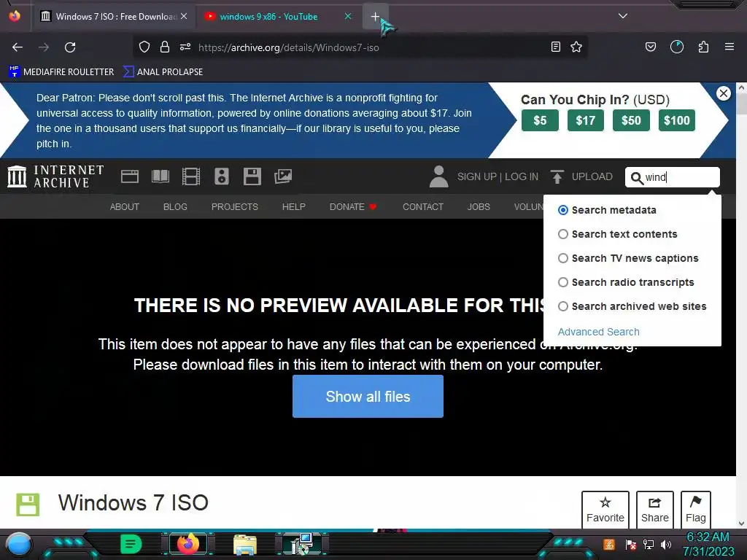This screenshot has width=747, height=560.
Task: Click in the Archive search field
Action: coord(672,177)
